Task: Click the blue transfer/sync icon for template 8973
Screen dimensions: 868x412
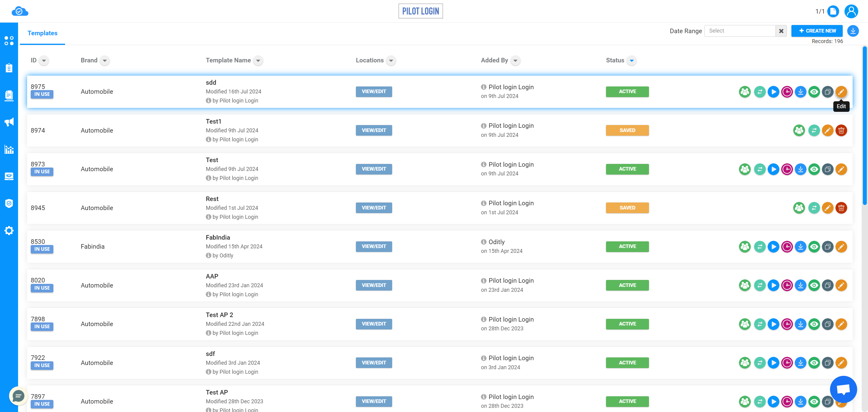Action: click(759, 169)
